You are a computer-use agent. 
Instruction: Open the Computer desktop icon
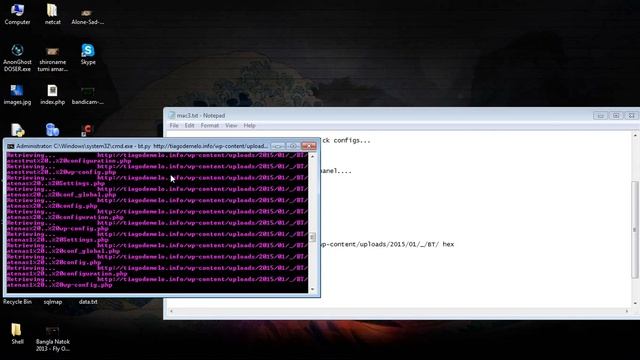click(17, 13)
